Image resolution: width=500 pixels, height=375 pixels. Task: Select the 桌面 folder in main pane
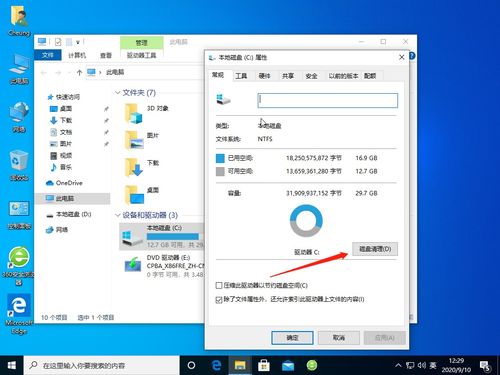pos(134,195)
